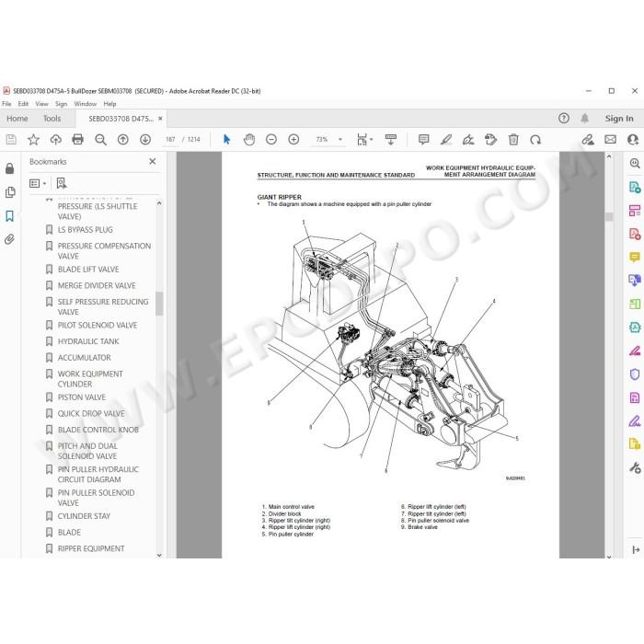Click the rotate page icon in the toolbar
This screenshot has width=644, height=644.
point(490,140)
